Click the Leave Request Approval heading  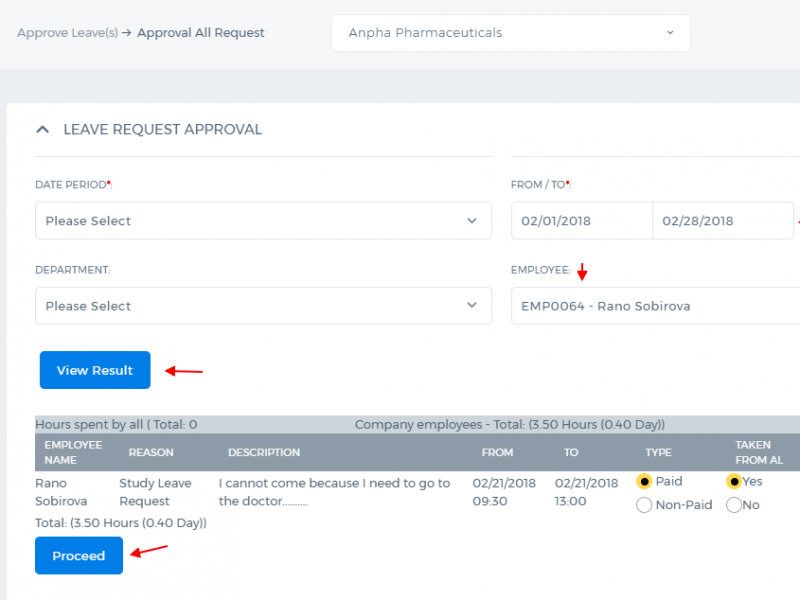(x=162, y=130)
